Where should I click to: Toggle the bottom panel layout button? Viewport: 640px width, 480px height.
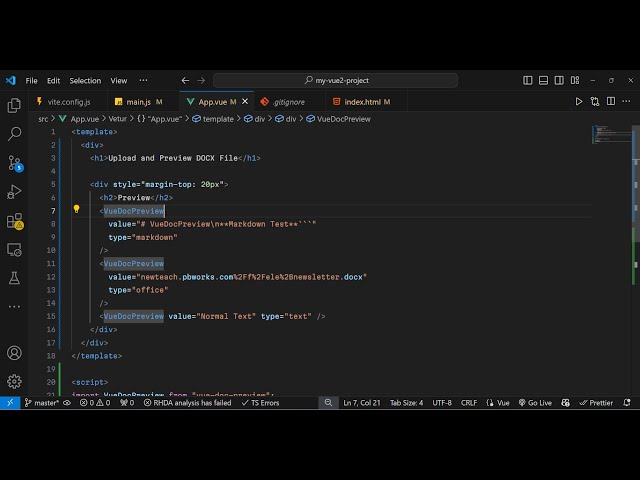542,80
